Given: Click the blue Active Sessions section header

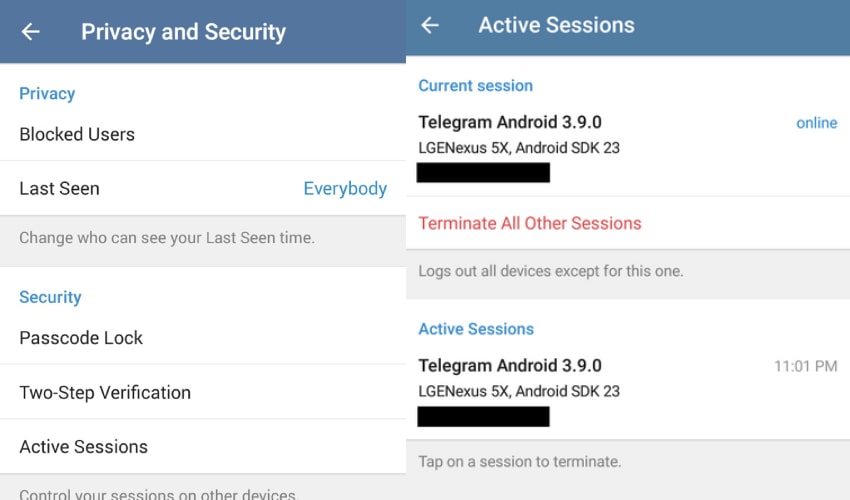Looking at the screenshot, I should 476,329.
